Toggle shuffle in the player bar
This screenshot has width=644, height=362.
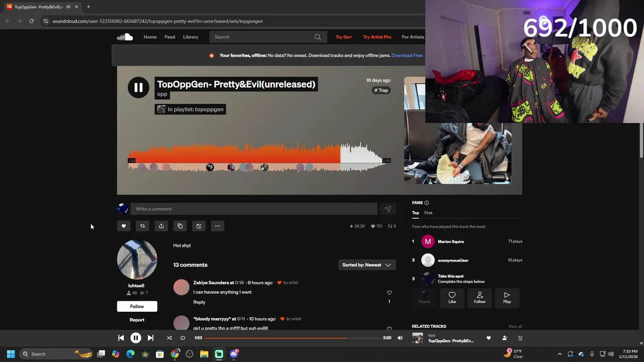tap(169, 338)
